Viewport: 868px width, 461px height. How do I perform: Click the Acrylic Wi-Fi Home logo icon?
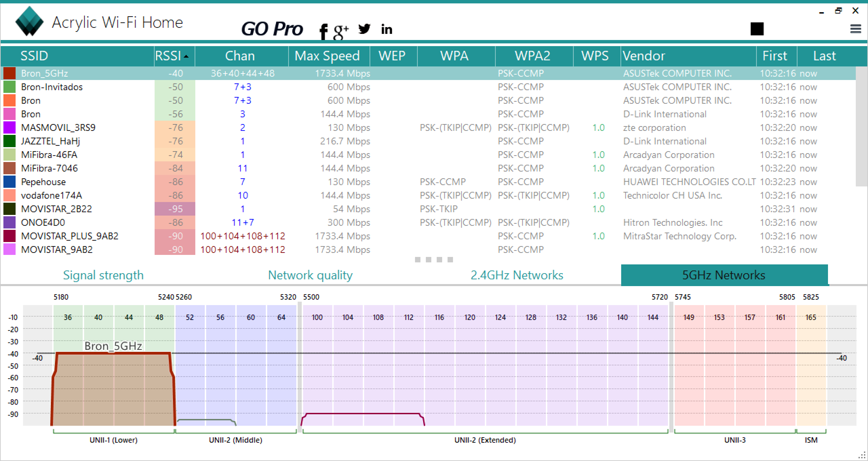30,22
